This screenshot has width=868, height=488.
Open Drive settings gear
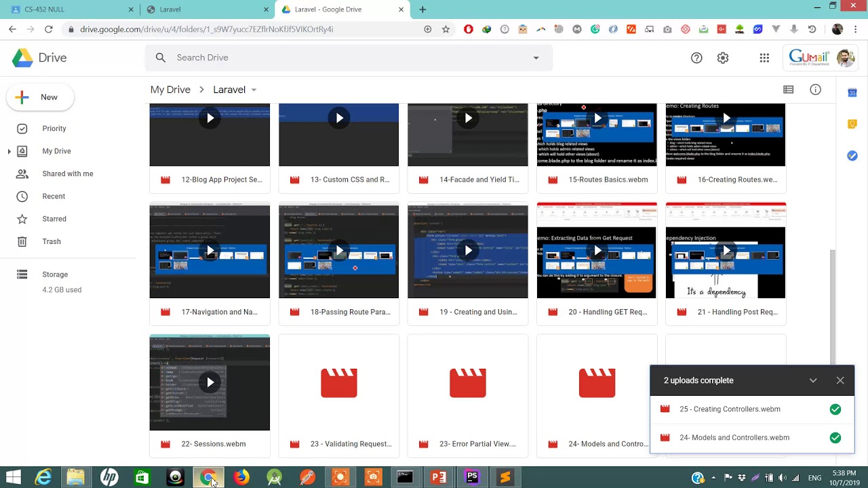[723, 58]
